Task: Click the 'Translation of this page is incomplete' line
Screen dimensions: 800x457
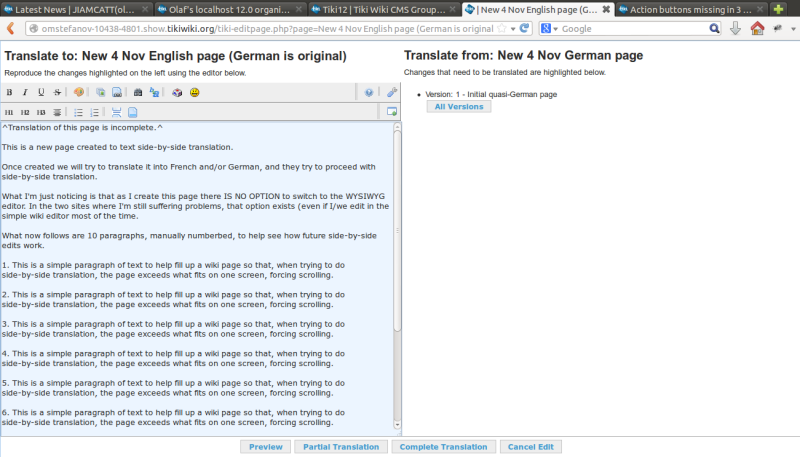Action: 82,128
